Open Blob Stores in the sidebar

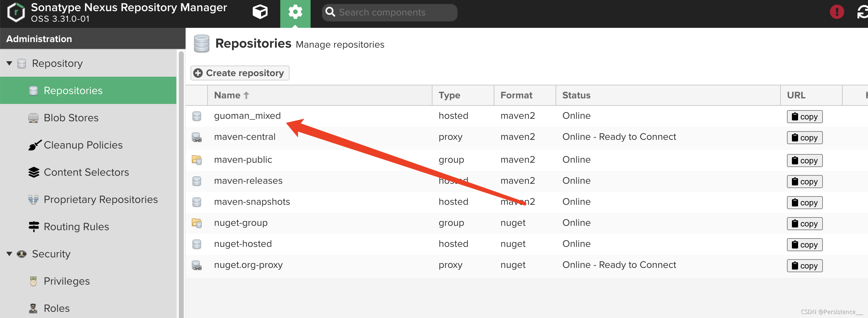[x=88, y=118]
